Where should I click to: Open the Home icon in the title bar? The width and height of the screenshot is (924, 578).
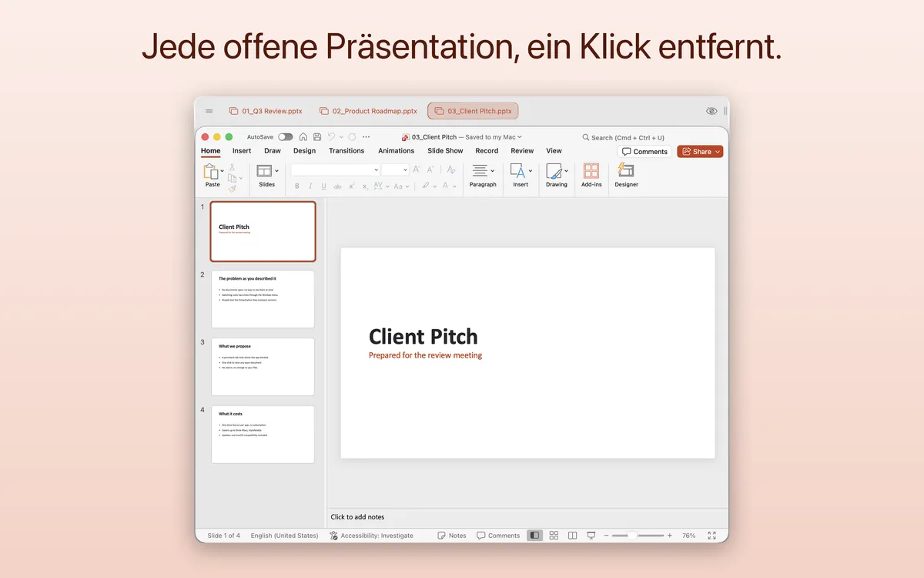[303, 136]
